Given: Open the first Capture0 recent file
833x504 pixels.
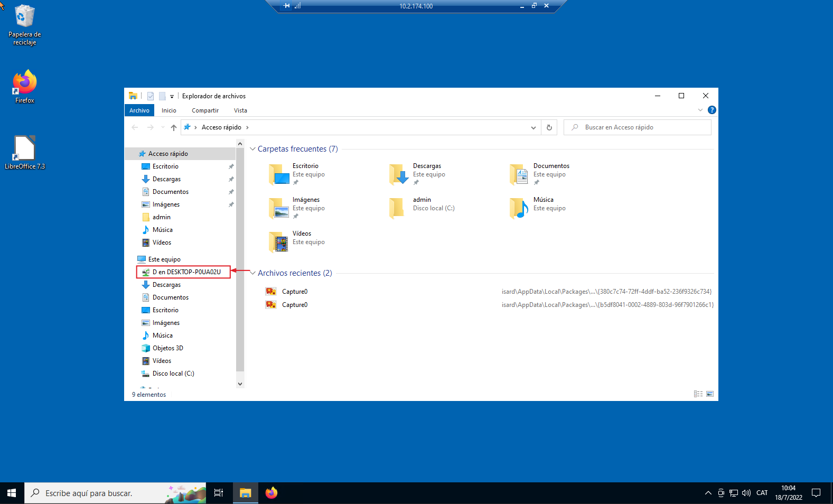Looking at the screenshot, I should click(294, 292).
